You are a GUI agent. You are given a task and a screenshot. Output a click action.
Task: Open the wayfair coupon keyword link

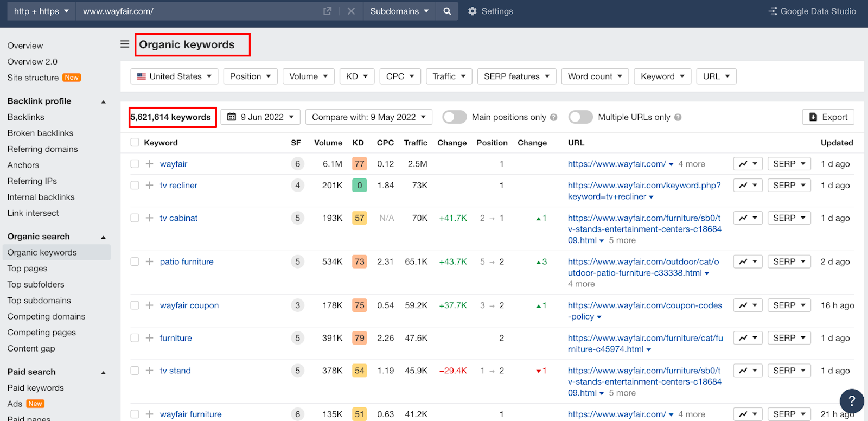pos(189,305)
